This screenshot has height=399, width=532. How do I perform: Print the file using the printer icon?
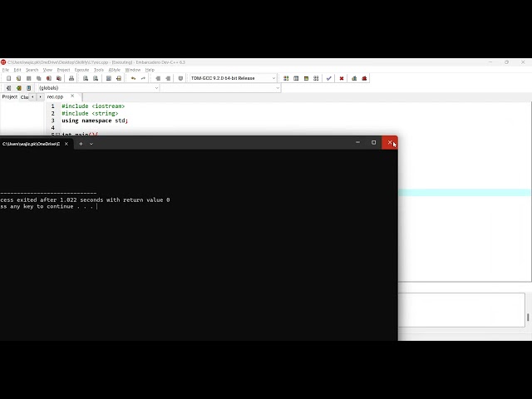(71, 78)
